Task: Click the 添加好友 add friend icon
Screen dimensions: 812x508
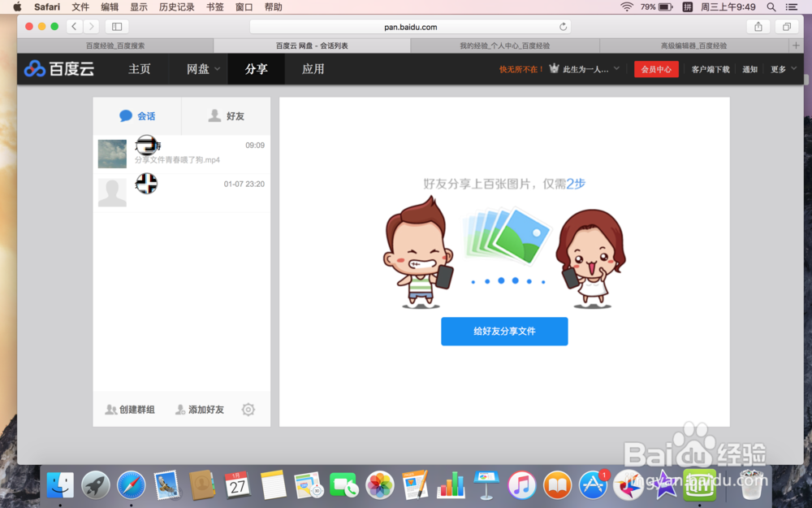Action: (x=180, y=409)
